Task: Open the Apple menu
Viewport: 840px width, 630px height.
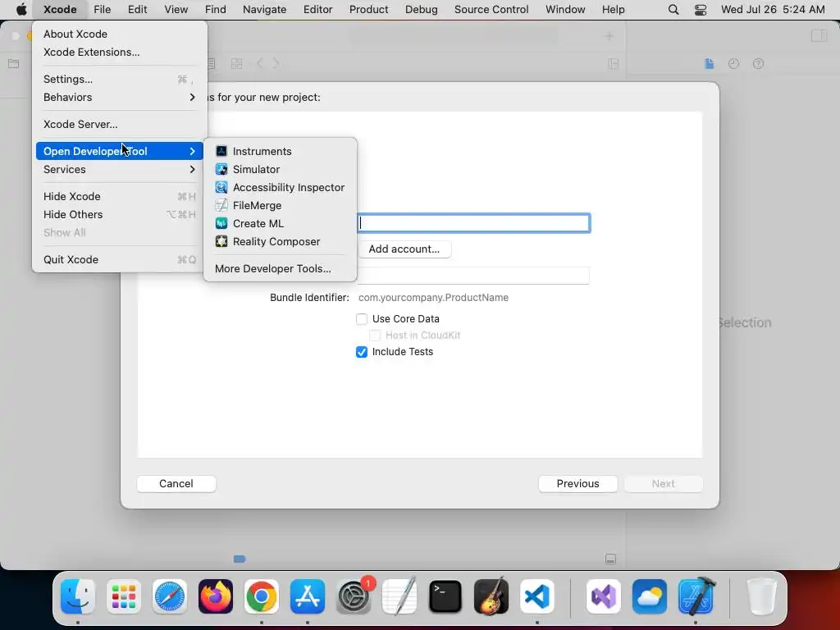Action: click(x=21, y=10)
